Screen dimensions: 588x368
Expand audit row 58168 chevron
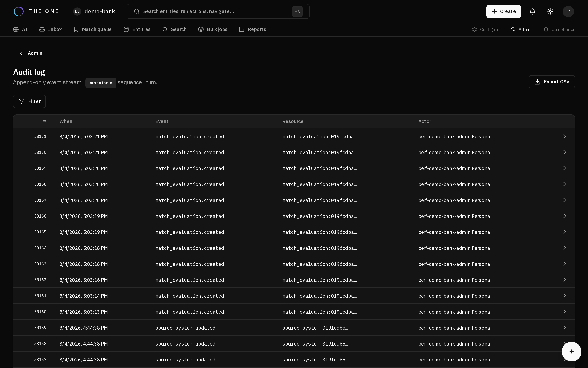click(x=565, y=184)
